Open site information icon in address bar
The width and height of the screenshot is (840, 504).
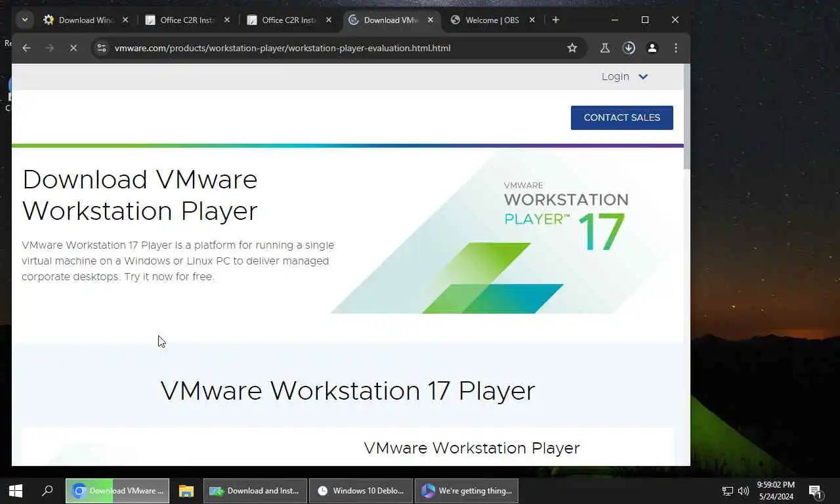101,48
